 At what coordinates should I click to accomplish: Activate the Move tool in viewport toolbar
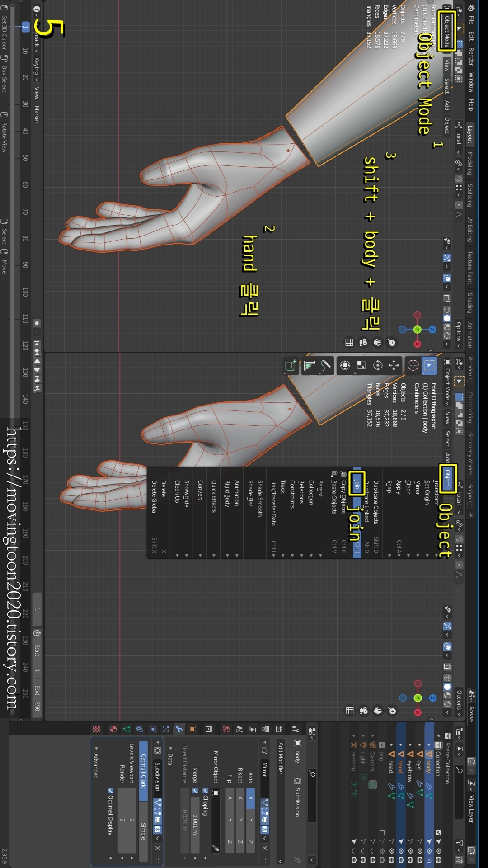394,366
